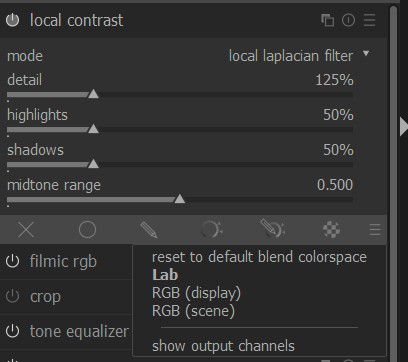Click reset to default blend colorspace

259,257
